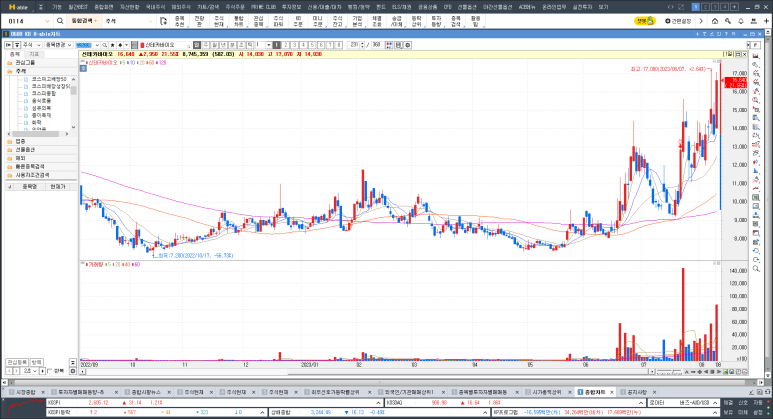Screen dimensions: 773x419
Task: Open the 국내주식 menu
Action: (155, 7)
